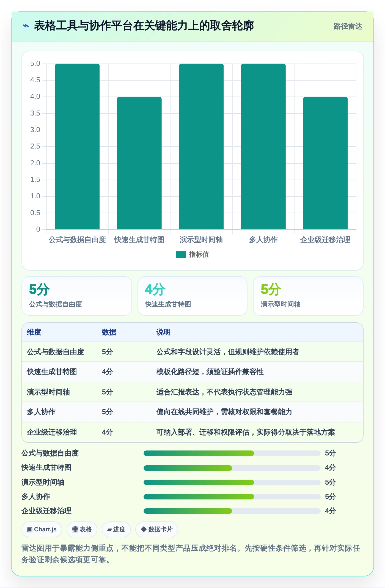Click the 演示型时间轴 x-axis label

pos(201,240)
